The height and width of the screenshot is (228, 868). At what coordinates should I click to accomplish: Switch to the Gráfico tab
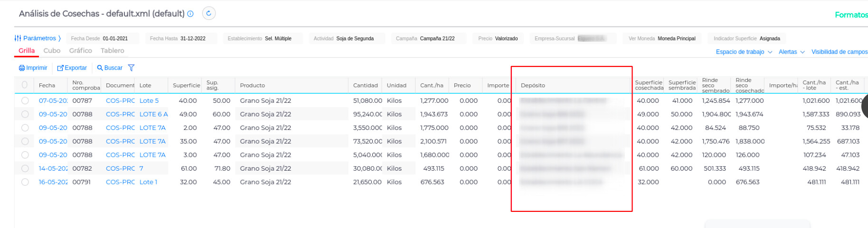click(x=80, y=51)
